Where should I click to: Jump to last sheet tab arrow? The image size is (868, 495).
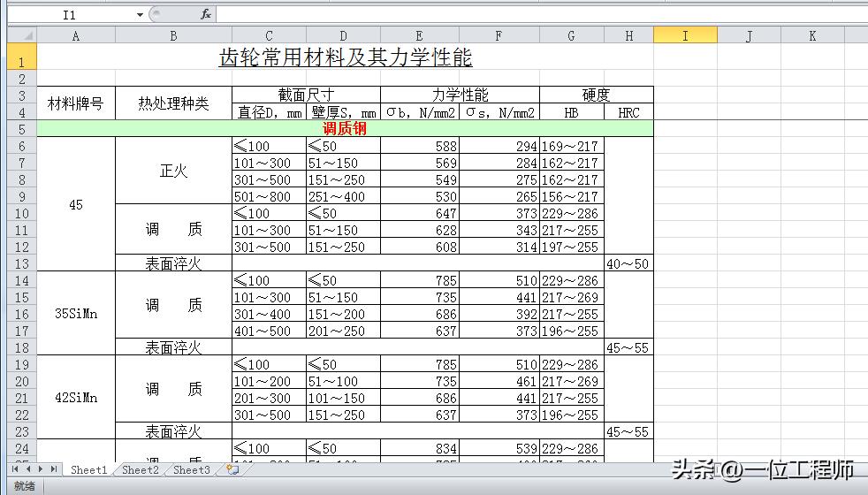click(x=53, y=469)
